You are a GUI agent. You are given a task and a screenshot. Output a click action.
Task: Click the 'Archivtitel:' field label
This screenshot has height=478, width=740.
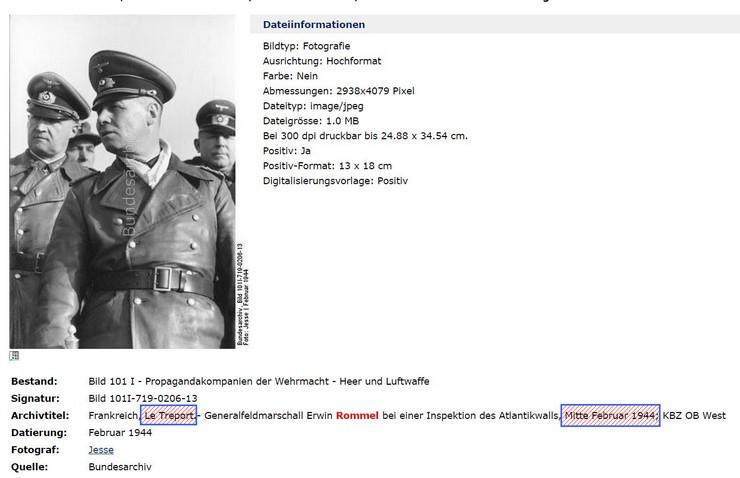(x=40, y=416)
